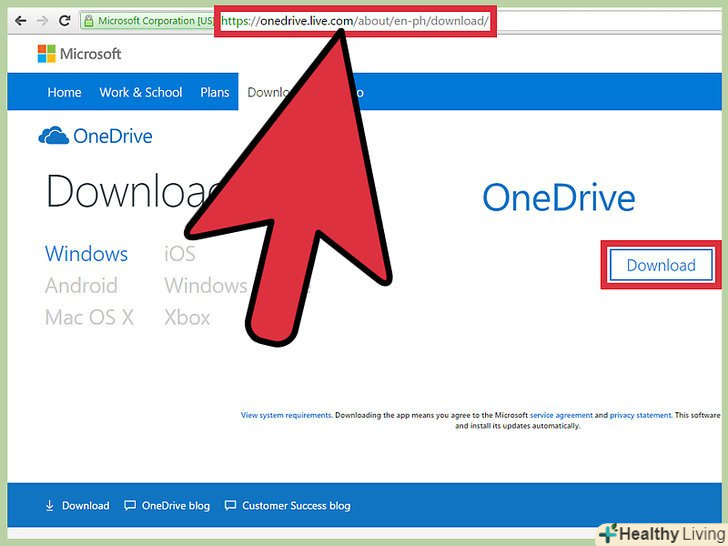Click the Customer Success blog chat icon
The height and width of the screenshot is (546, 728).
(230, 506)
